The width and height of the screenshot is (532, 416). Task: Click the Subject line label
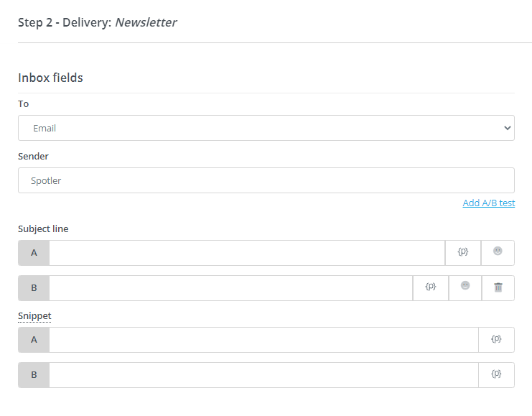click(43, 229)
